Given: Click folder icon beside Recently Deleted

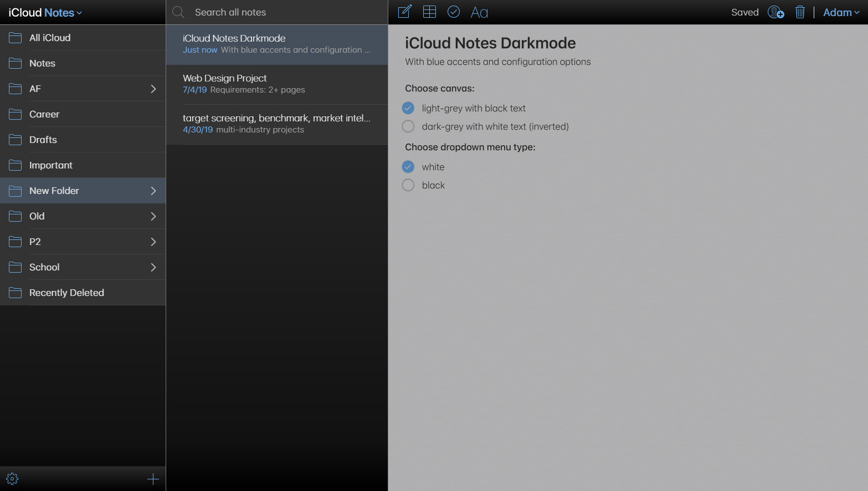Looking at the screenshot, I should click(x=16, y=293).
